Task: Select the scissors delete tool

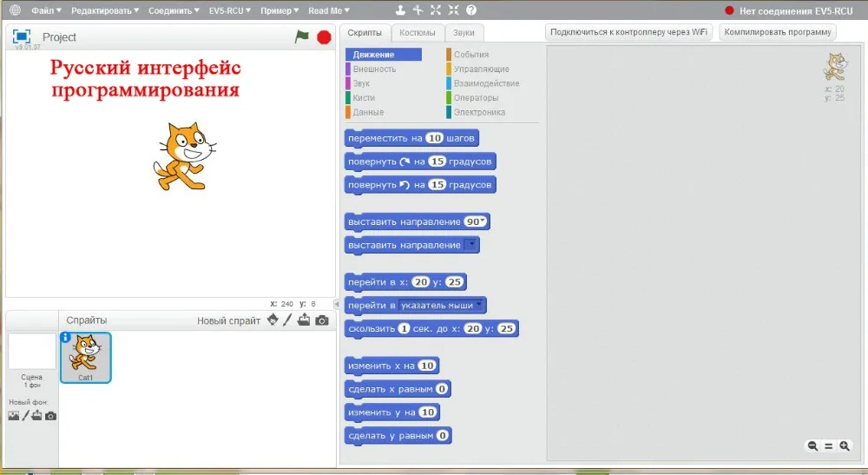Action: pos(418,10)
